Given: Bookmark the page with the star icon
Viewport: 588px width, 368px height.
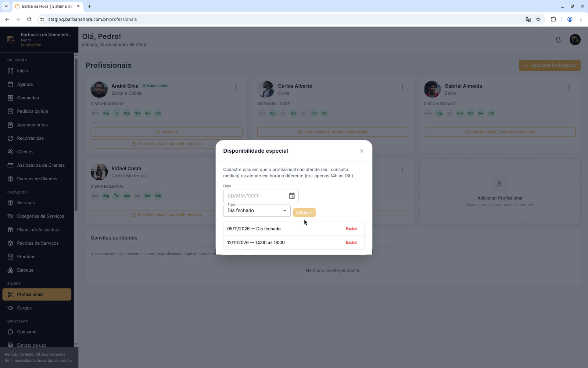Looking at the screenshot, I should click(538, 19).
